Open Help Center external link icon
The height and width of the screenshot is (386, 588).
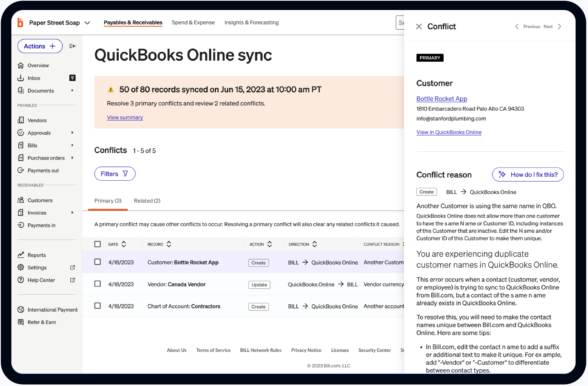tap(72, 280)
